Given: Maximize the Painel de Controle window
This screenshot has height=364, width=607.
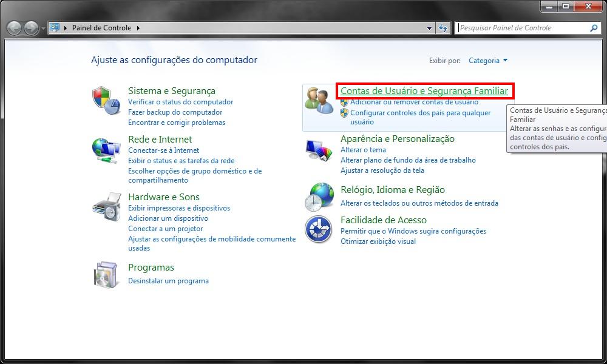Looking at the screenshot, I should tap(566, 6).
